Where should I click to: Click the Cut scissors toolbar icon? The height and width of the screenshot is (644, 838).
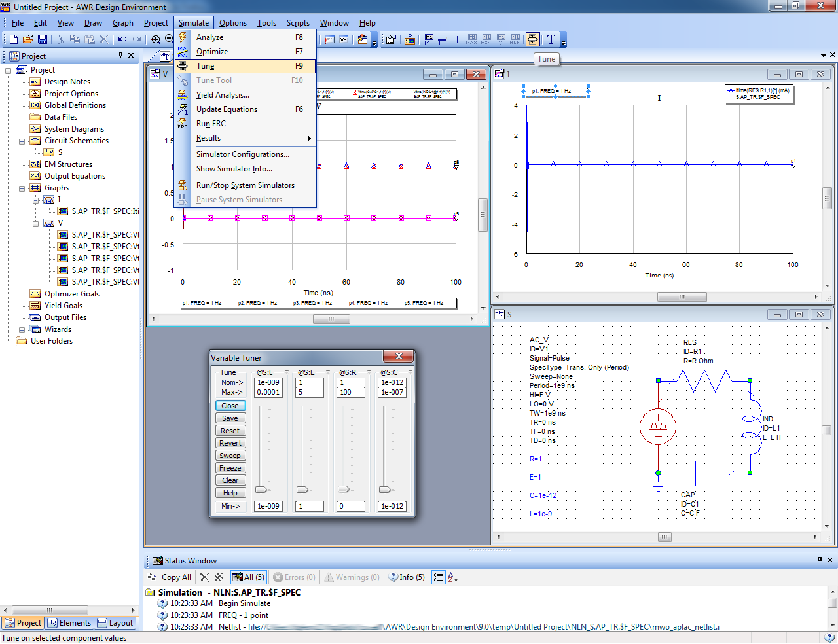pyautogui.click(x=61, y=40)
